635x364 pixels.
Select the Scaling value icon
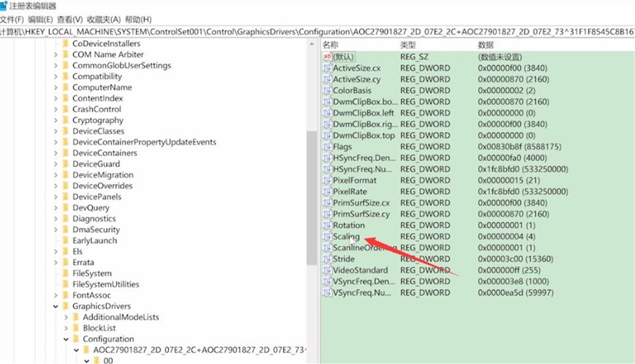327,236
